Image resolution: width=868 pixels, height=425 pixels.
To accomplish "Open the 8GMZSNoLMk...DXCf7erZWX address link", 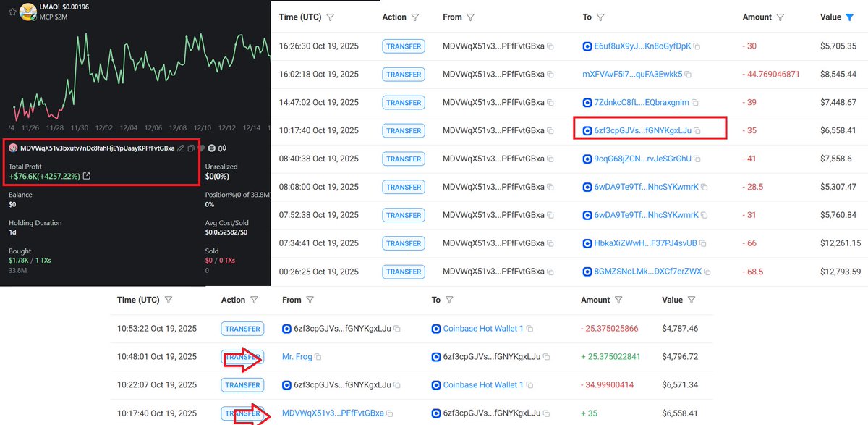I will click(648, 272).
